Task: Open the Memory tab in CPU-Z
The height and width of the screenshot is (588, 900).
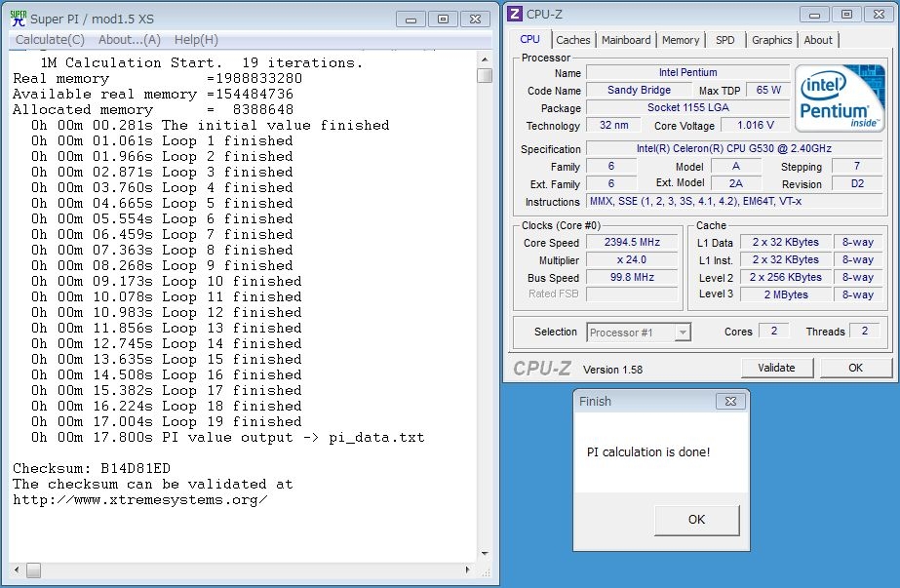Action: tap(680, 40)
